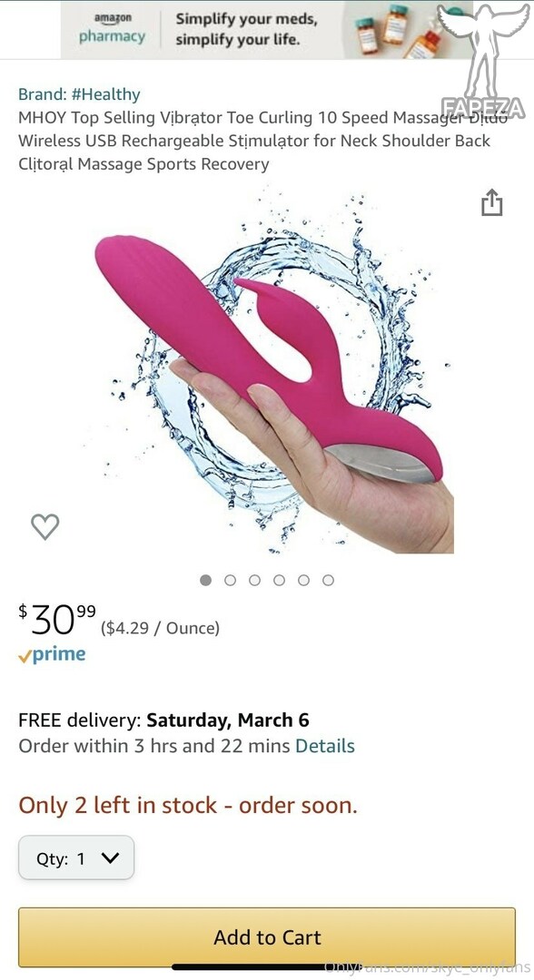The width and height of the screenshot is (534, 980).
Task: Select the fifth image carousel dot
Action: coord(303,580)
